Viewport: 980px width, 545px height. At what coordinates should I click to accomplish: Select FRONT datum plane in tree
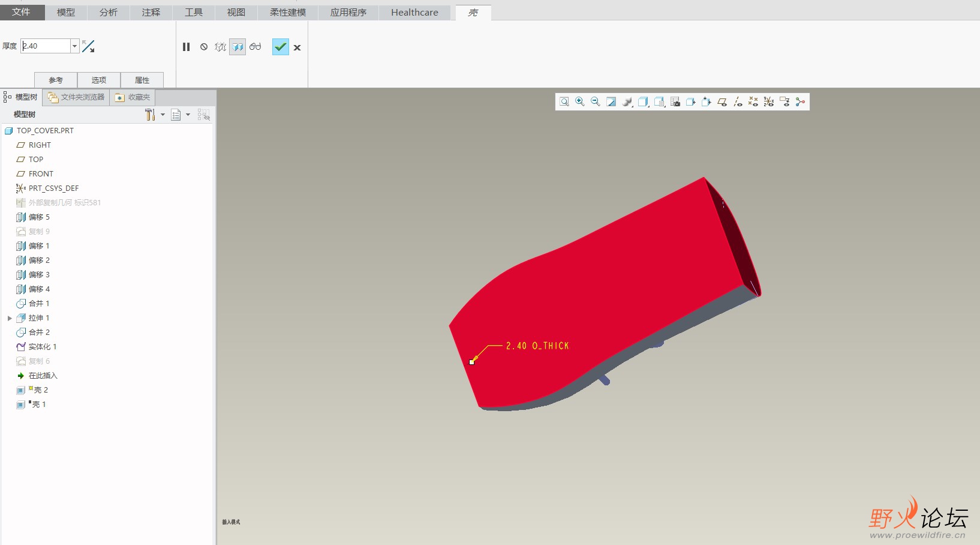[41, 173]
